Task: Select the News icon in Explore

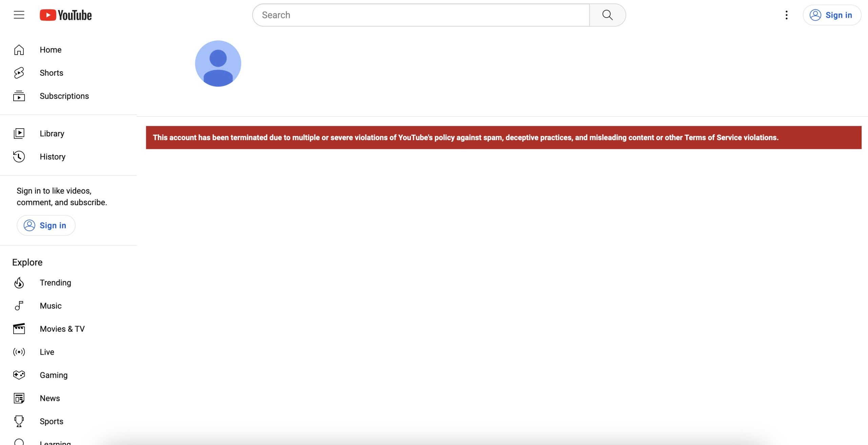Action: [x=19, y=398]
